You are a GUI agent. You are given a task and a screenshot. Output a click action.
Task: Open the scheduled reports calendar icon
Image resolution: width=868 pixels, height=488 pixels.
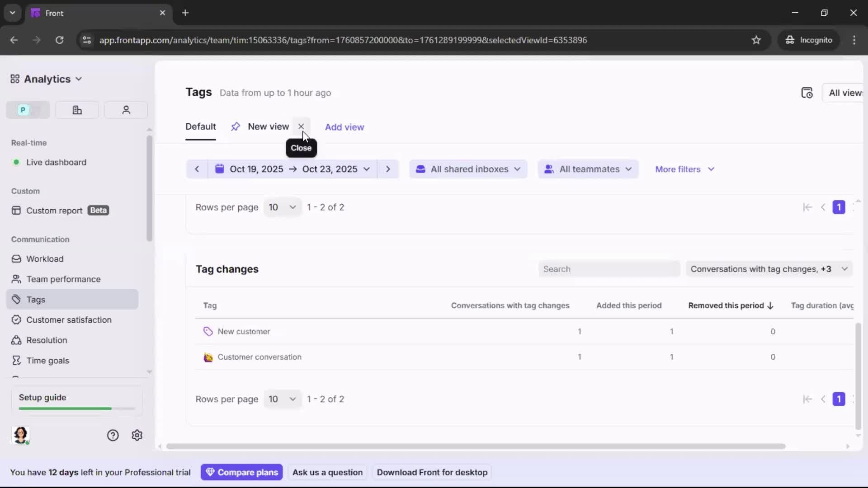coord(808,93)
